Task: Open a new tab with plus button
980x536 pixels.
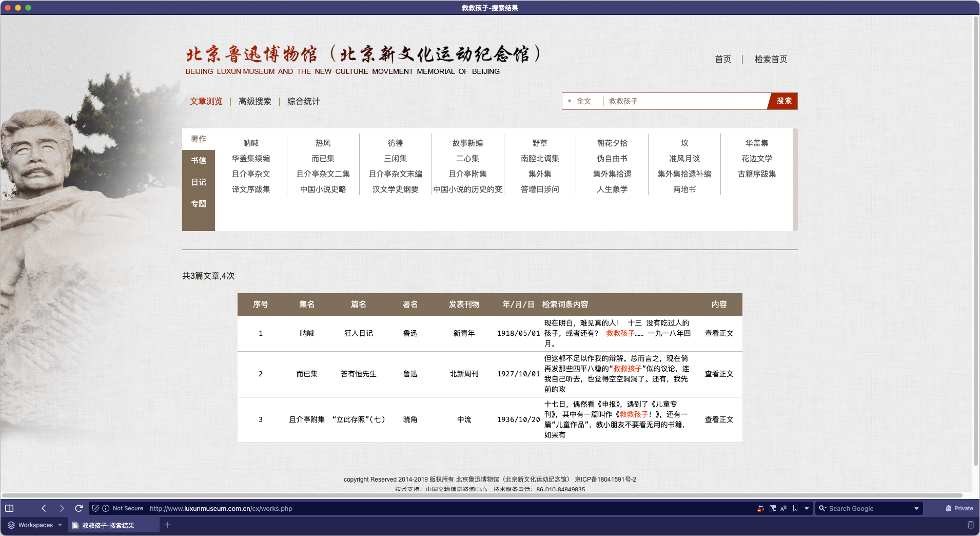Action: tap(167, 525)
